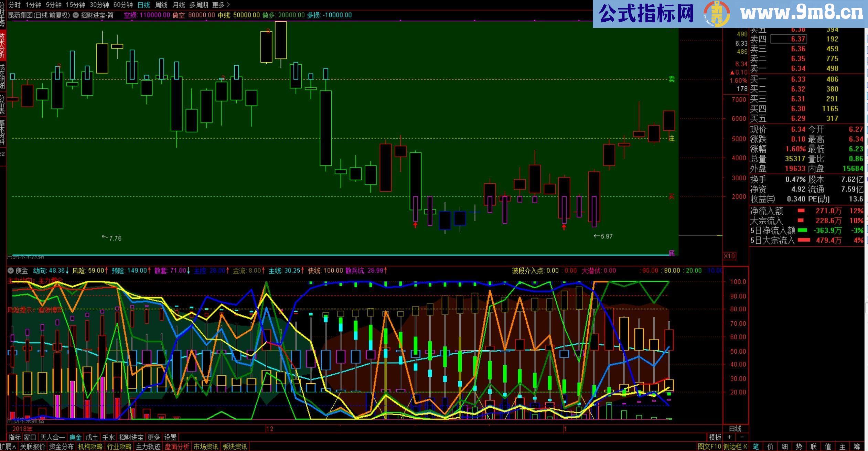Select the 筹 chip distribution icon
The width and height of the screenshot is (868, 451).
coord(857,447)
